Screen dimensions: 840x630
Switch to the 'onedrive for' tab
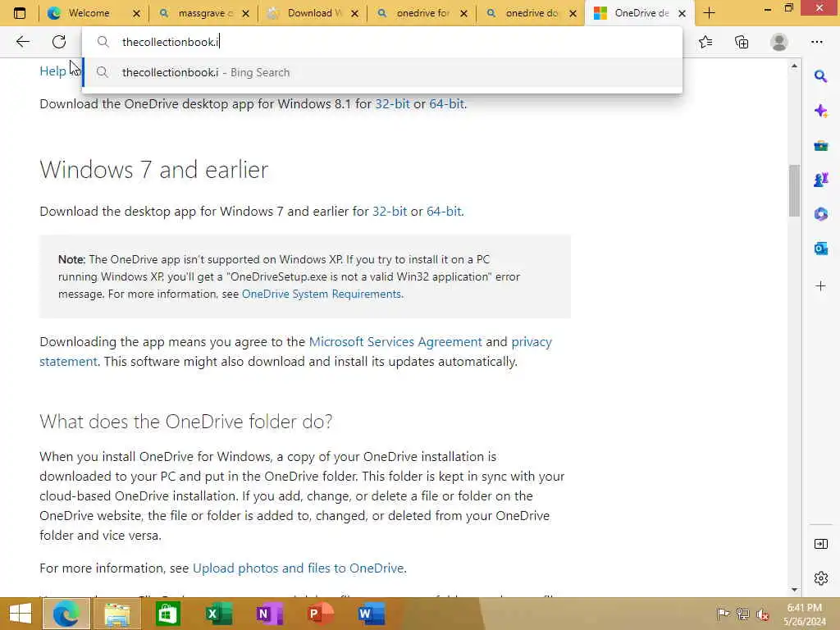pos(418,13)
